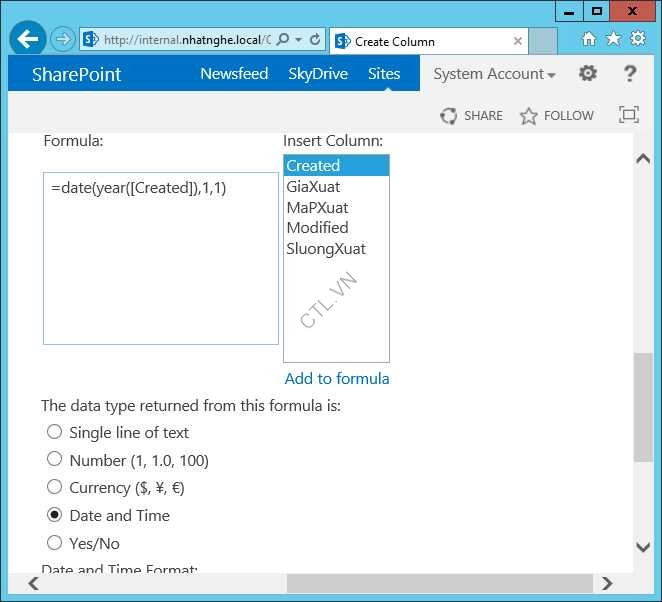Select GiaXuat in Insert Column list
Image resolution: width=662 pixels, height=602 pixels.
313,187
